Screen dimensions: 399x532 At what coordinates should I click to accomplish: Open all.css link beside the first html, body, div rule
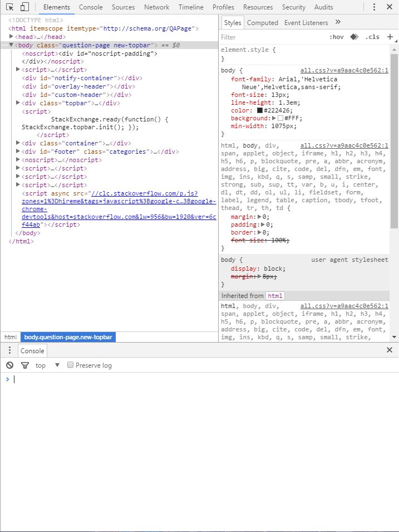[x=344, y=145]
